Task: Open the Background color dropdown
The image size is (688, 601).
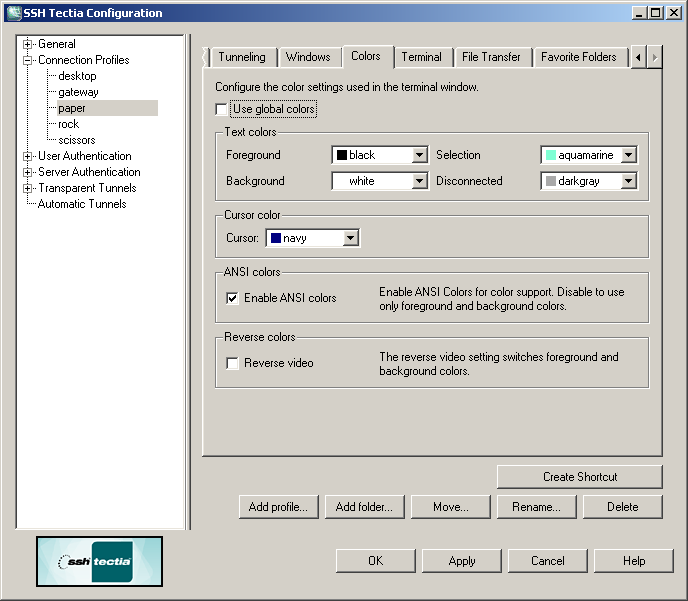Action: [x=419, y=181]
